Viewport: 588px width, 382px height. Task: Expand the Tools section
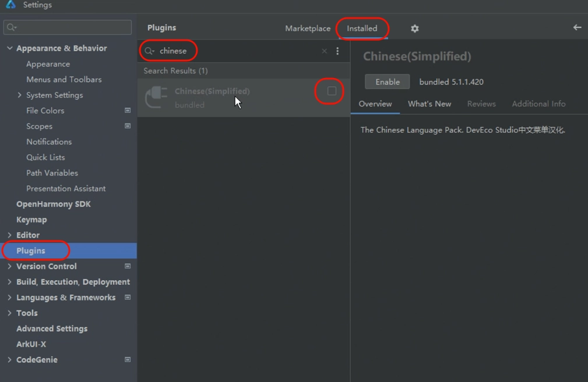tap(10, 313)
